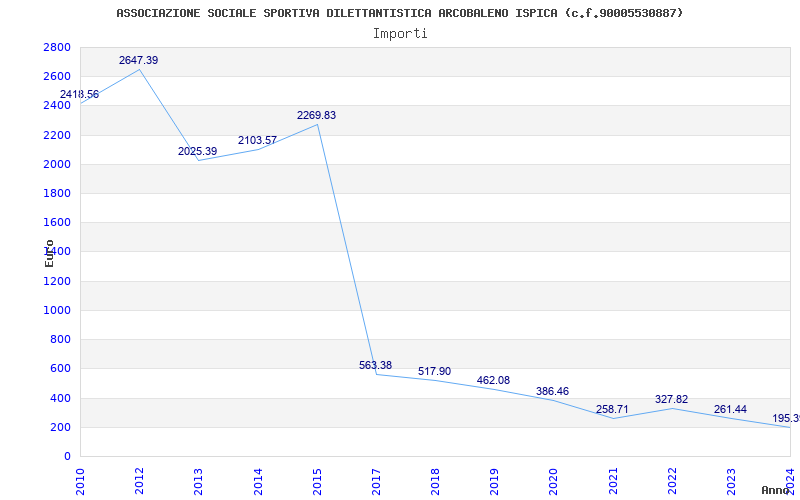Screen dimensions: 800x500
Task: Click the y-axis value 800
Action: coord(61,339)
